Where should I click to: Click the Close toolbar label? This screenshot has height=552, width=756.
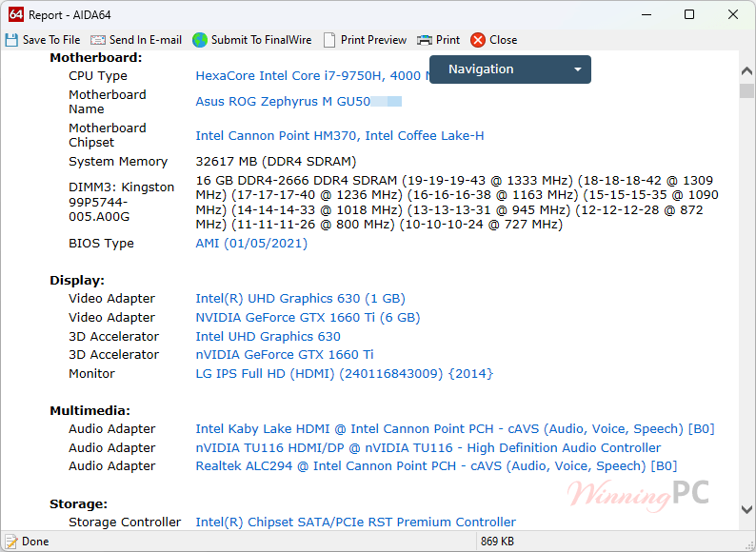504,40
